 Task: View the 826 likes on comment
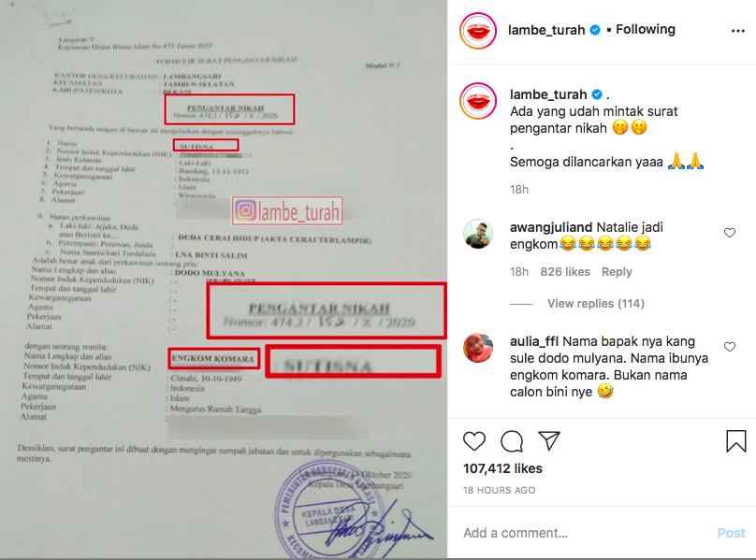[x=564, y=272]
